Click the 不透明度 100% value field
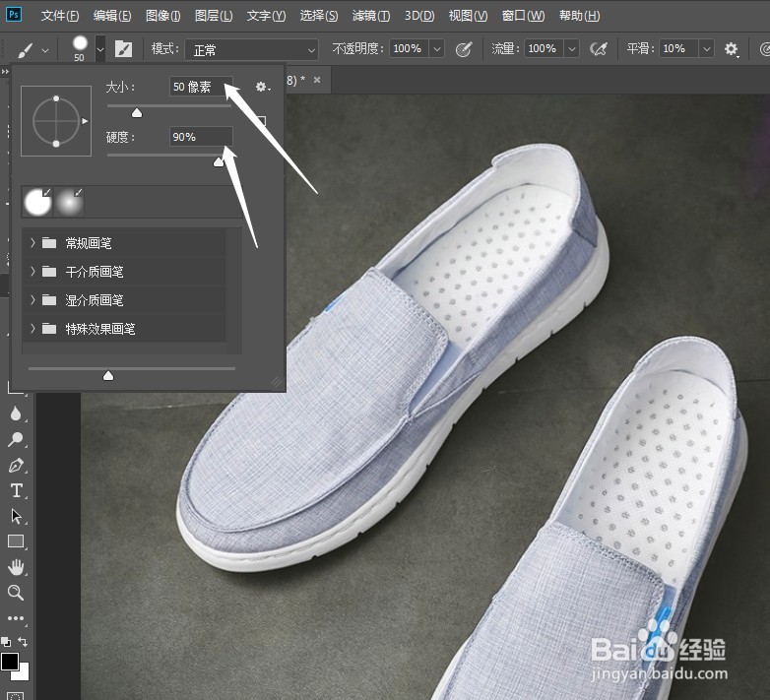Viewport: 770px width, 700px height. 409,48
